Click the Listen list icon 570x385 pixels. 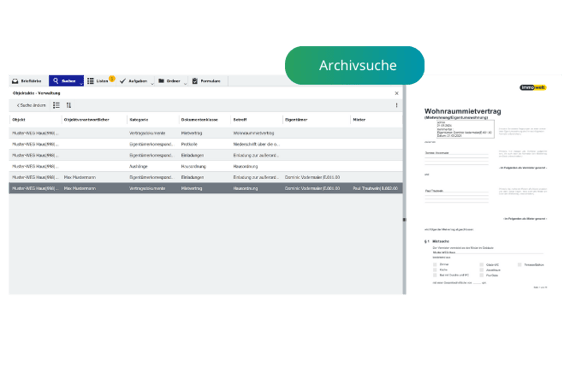(91, 81)
